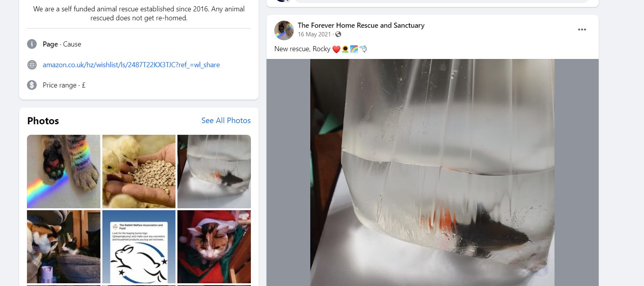Click the dolphin emoji at the caption end
Viewport: 644px width, 286px height.
[363, 49]
